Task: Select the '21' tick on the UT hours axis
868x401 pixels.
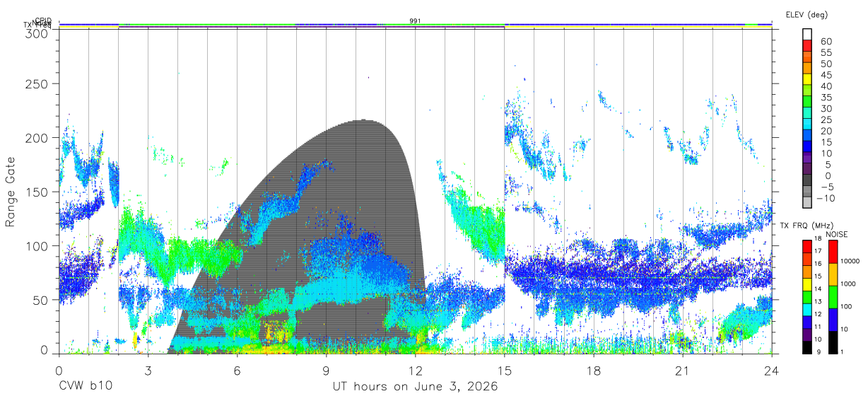Action: pos(683,371)
